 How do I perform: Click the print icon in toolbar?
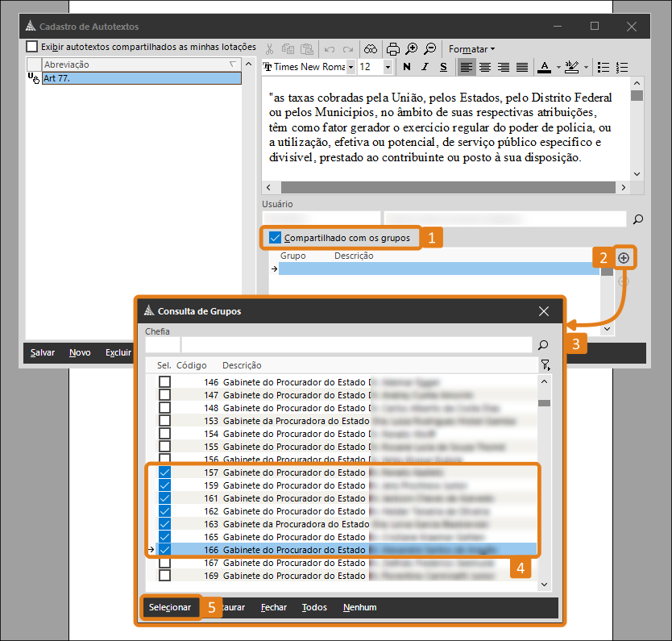[x=392, y=48]
